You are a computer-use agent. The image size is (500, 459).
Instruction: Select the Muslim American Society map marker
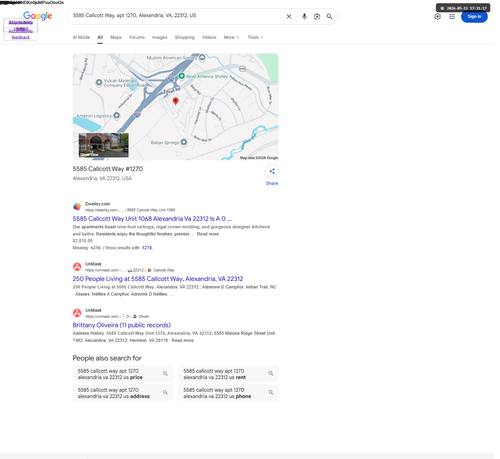click(202, 57)
